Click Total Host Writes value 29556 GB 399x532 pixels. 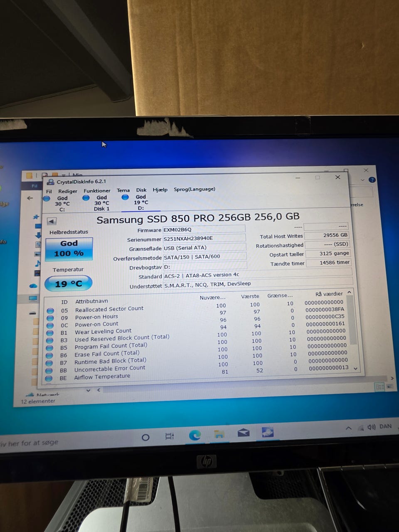coord(326,235)
